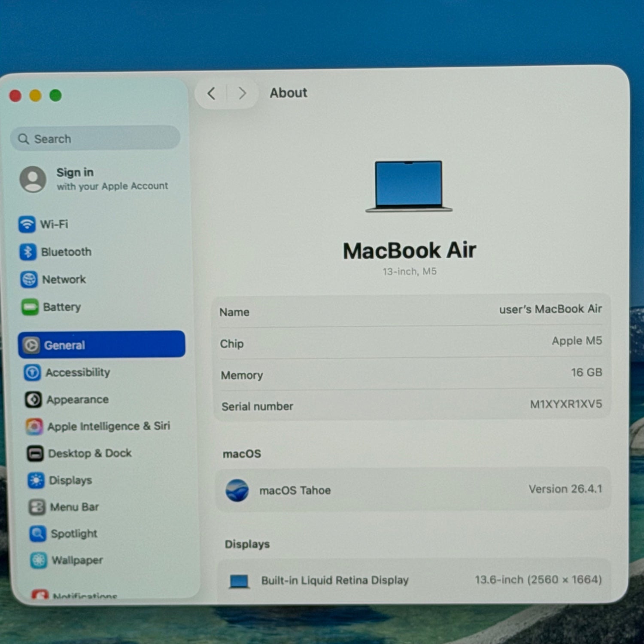
Task: Open Spotlight settings
Action: pos(108,534)
